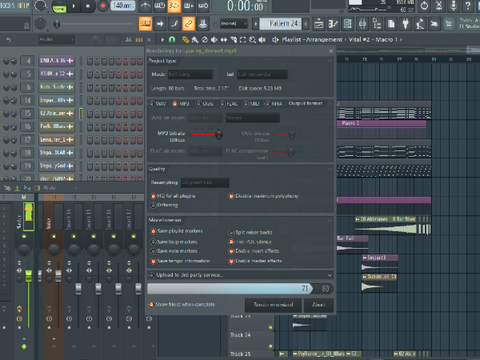Toggle the metronome icon
Image resolution: width=480 pixels, height=360 pixels.
point(145,5)
